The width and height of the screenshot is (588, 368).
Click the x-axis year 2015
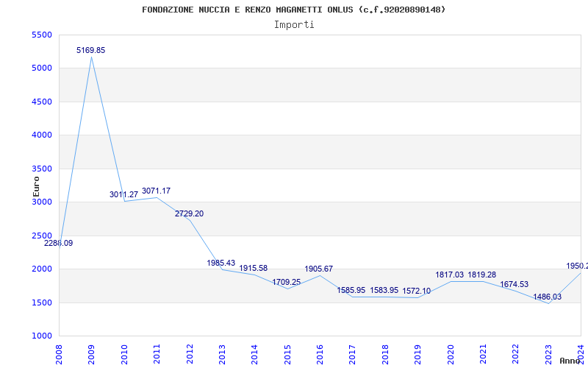(x=287, y=354)
